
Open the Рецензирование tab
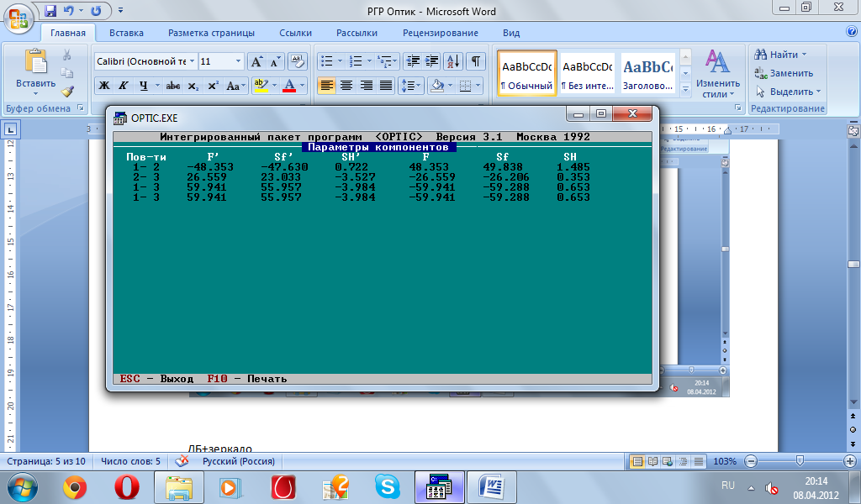pos(441,33)
